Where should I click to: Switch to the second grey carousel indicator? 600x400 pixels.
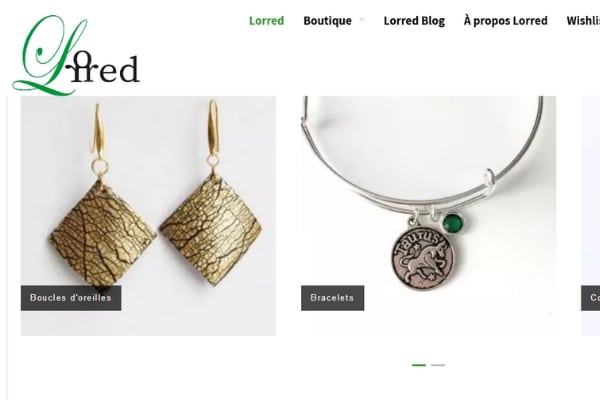tap(438, 365)
